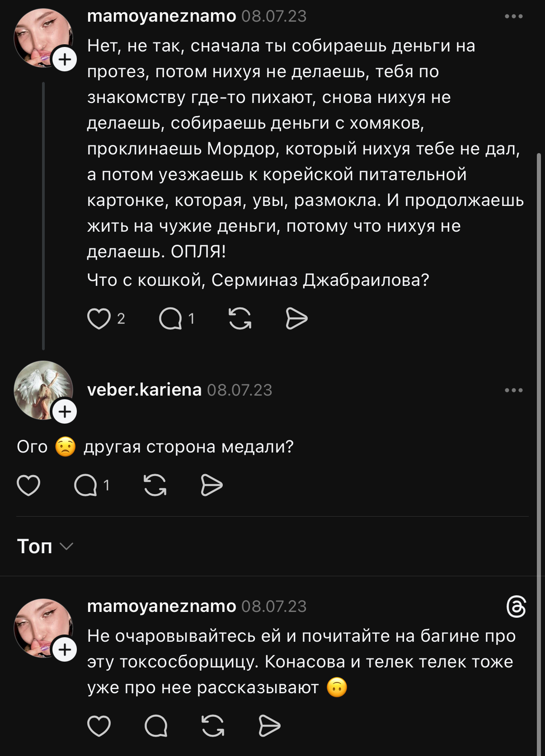The height and width of the screenshot is (756, 545).
Task: Share veber.kariena's post via send icon
Action: click(x=211, y=485)
